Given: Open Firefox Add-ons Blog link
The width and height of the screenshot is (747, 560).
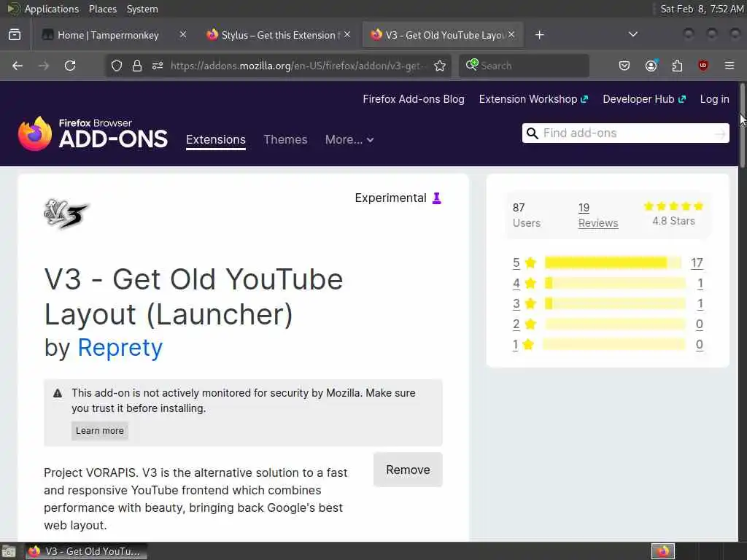Looking at the screenshot, I should tap(414, 99).
